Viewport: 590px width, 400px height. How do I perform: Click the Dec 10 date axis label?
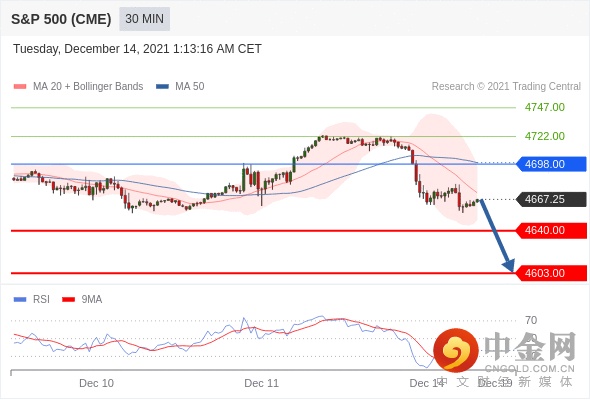tap(96, 383)
